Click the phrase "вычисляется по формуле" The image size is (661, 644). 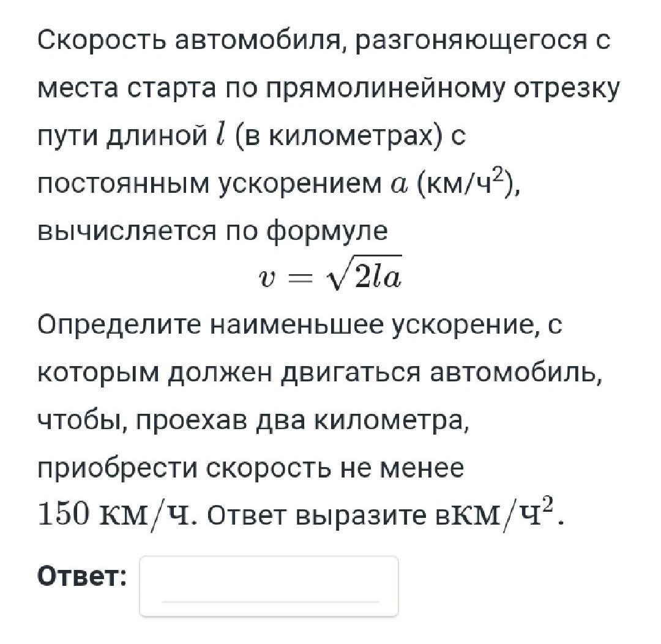pos(212,230)
